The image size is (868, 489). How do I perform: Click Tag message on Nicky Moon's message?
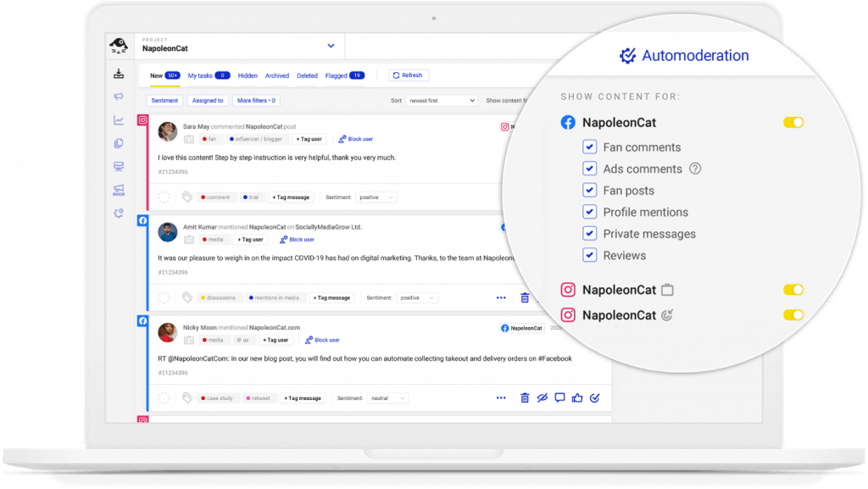click(303, 398)
